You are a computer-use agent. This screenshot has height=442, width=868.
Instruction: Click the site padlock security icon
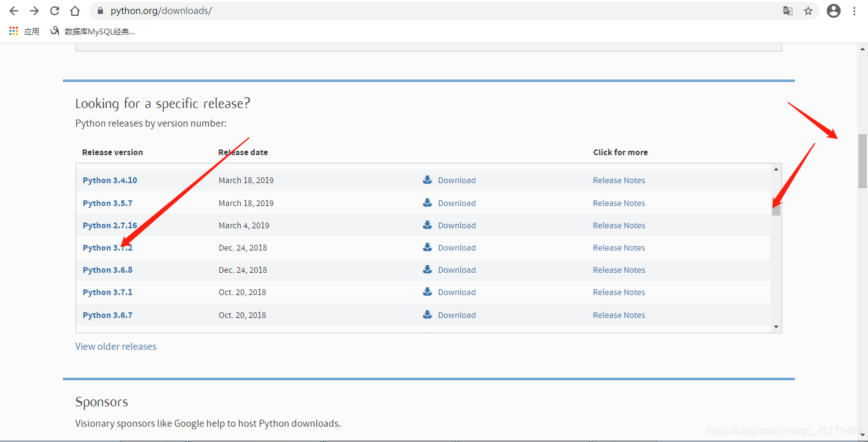(x=100, y=11)
